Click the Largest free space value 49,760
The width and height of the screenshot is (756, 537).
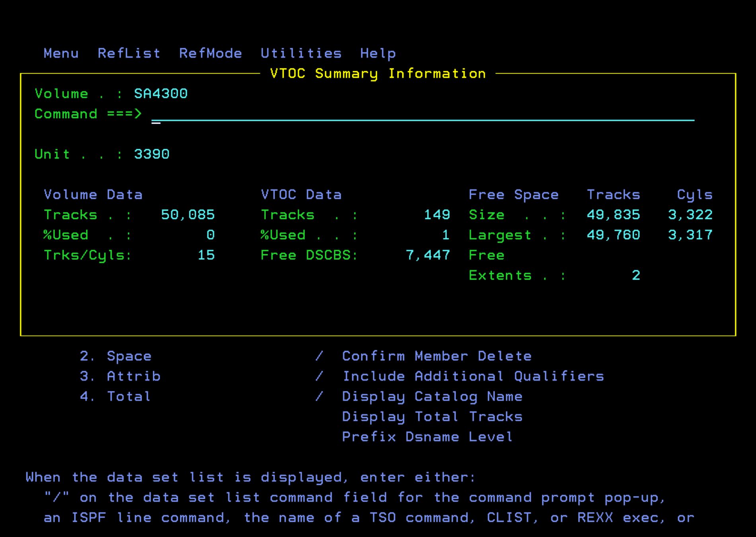click(614, 235)
